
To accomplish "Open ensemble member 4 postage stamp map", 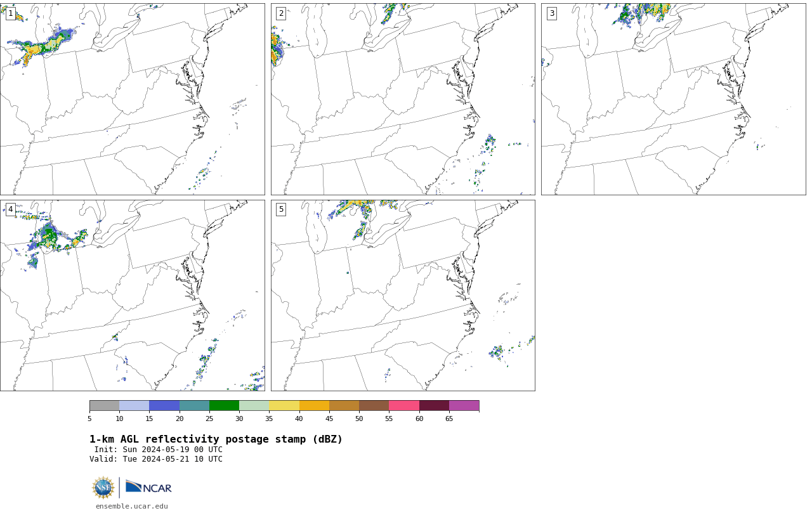I will pos(132,295).
